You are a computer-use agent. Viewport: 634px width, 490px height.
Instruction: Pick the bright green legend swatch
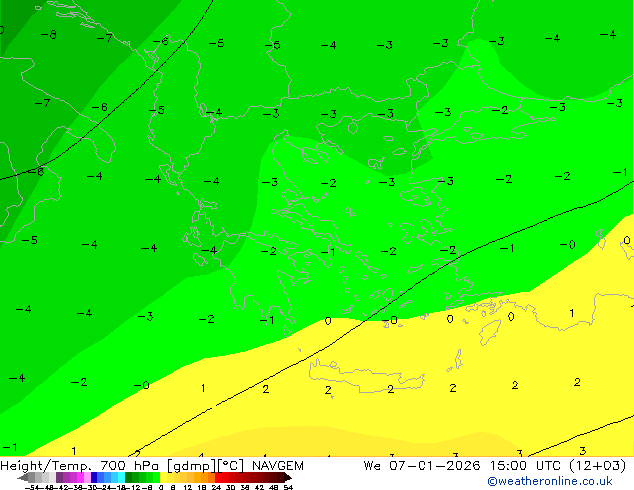pos(156,477)
